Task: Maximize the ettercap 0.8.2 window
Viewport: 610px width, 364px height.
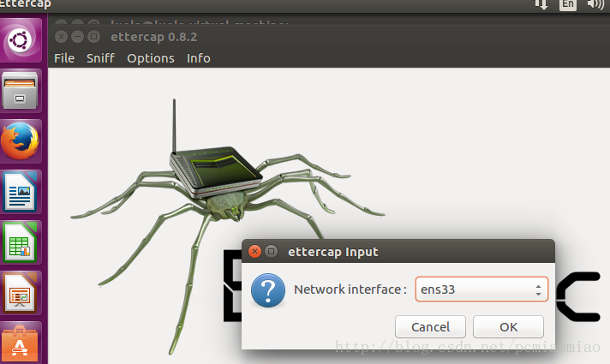Action: pyautogui.click(x=93, y=37)
